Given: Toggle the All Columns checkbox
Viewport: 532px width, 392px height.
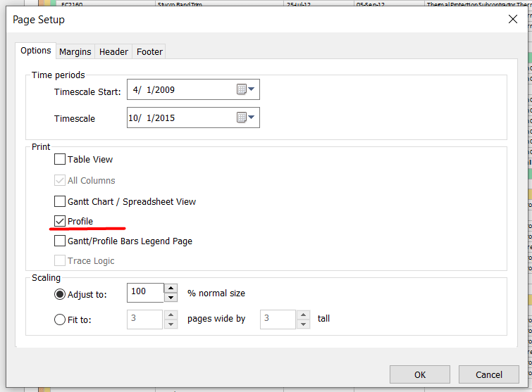Looking at the screenshot, I should [60, 180].
